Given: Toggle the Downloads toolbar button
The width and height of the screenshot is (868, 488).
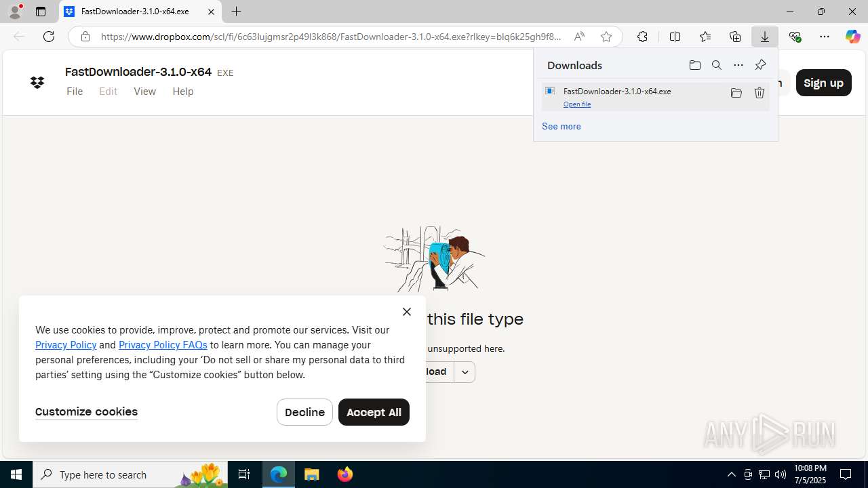Looking at the screenshot, I should click(x=765, y=37).
